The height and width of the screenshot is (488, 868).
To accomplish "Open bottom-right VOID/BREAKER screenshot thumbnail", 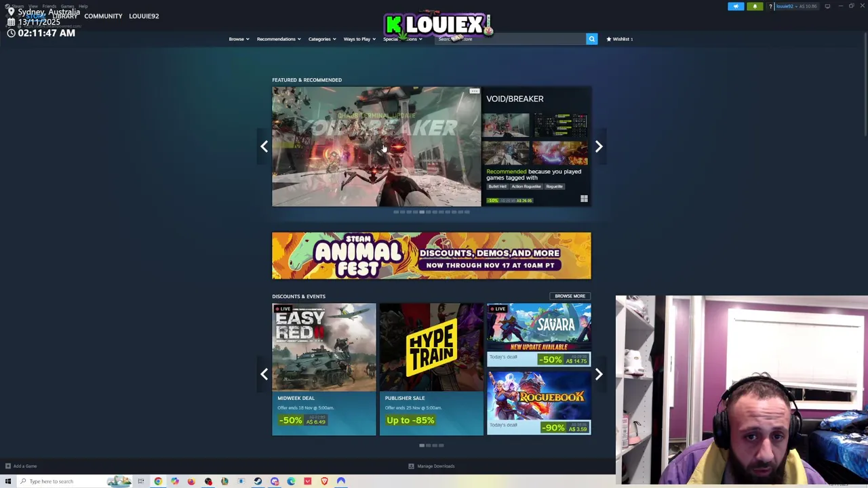I will [559, 152].
